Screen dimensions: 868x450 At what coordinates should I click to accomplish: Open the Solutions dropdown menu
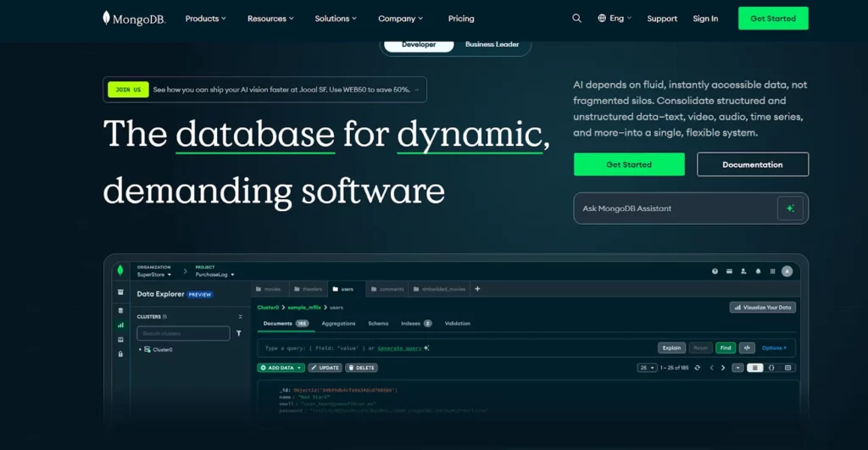[x=336, y=19]
